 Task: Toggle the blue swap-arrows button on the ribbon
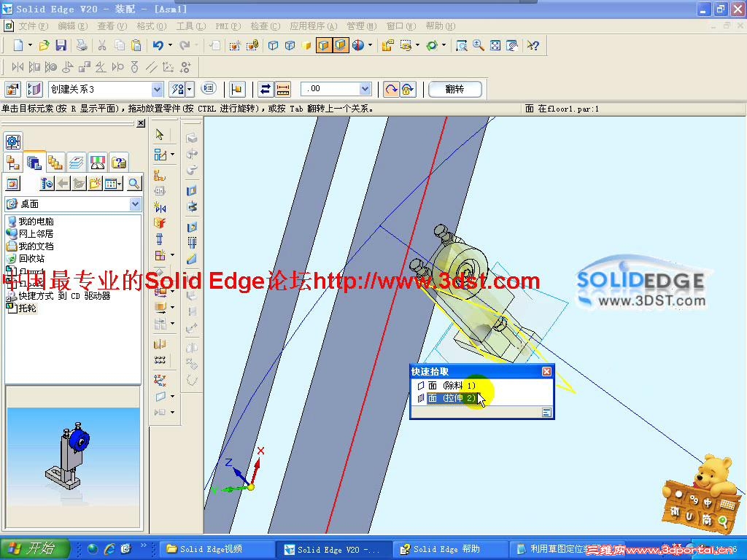click(x=266, y=89)
